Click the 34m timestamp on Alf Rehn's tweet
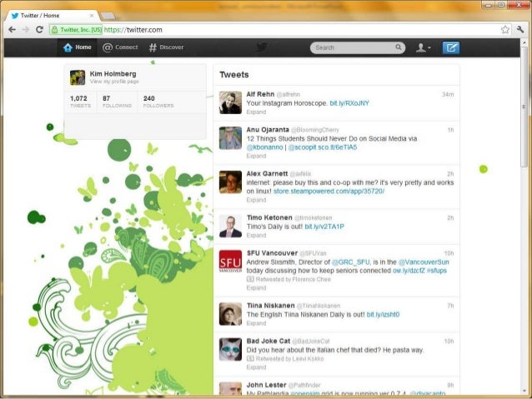The height and width of the screenshot is (399, 532). pyautogui.click(x=448, y=95)
